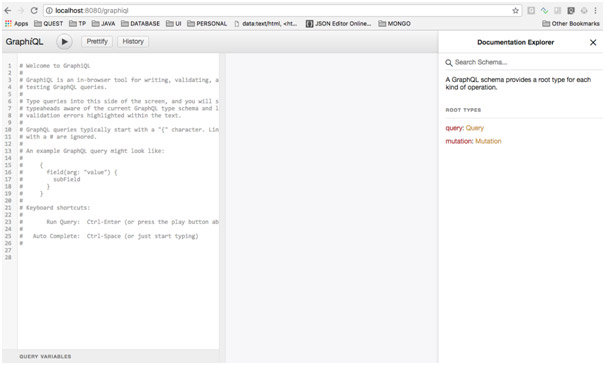Close the Documentation Explorer panel

click(x=593, y=42)
